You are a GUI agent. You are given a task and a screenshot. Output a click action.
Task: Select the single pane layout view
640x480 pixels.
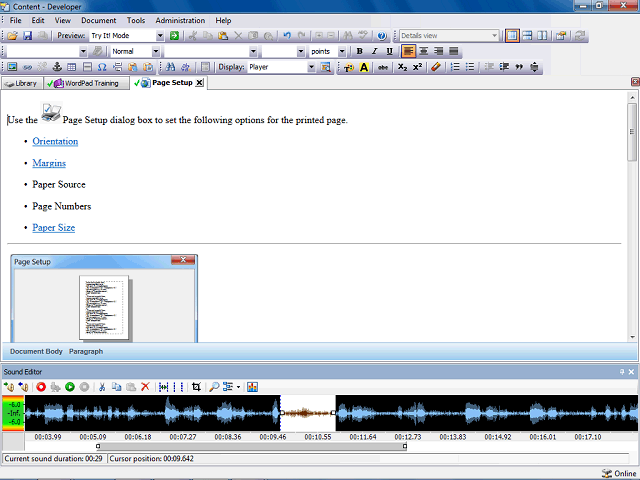[x=512, y=36]
